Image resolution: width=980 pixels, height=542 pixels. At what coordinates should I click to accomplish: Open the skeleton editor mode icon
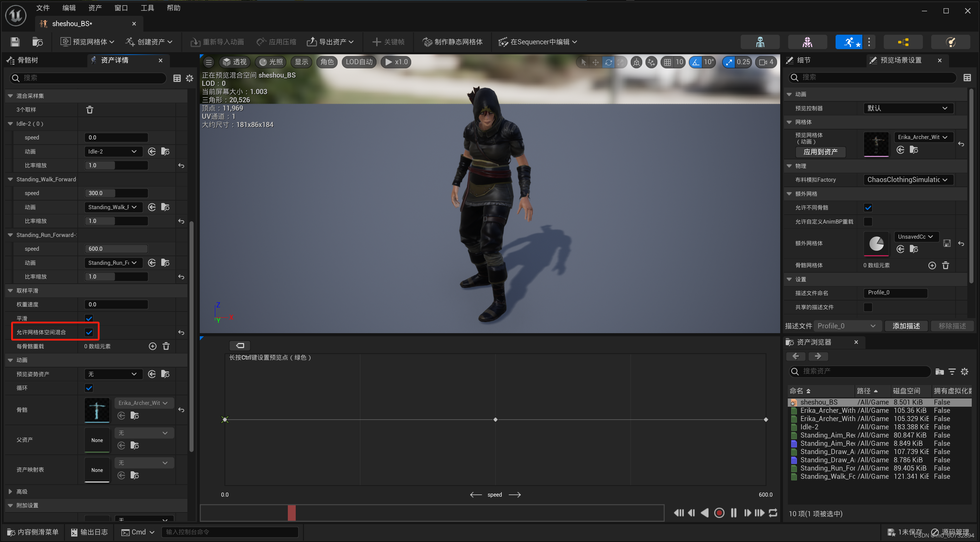pyautogui.click(x=760, y=42)
